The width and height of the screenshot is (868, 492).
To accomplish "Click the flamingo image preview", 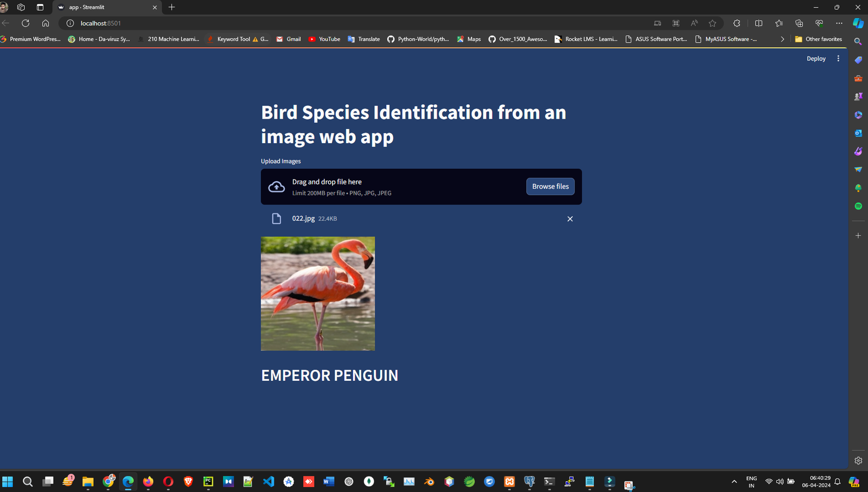I will 318,293.
